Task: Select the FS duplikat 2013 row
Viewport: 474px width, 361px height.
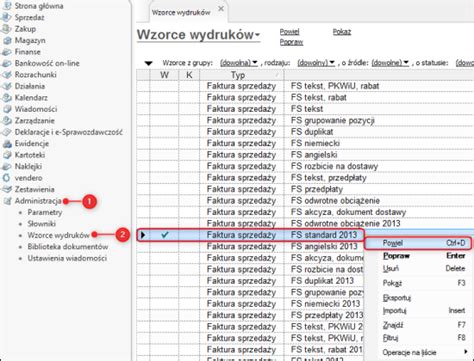Action: [250, 281]
